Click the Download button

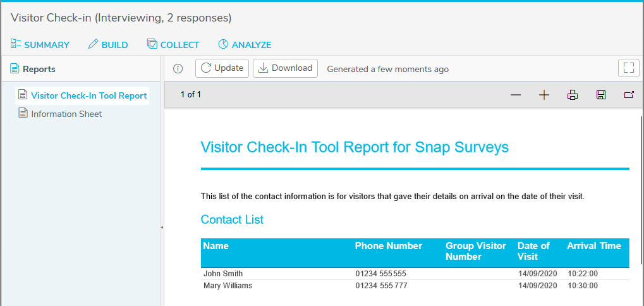(285, 68)
